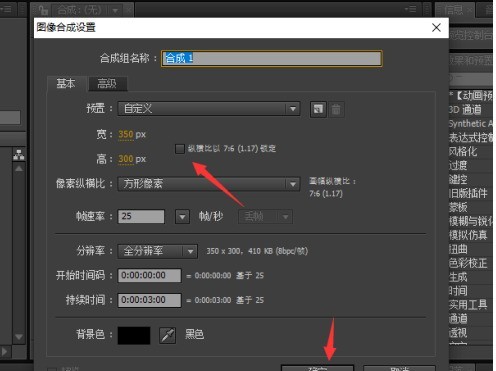Select 透视 effects category
Viewport: 496px width, 371px height.
point(458,333)
